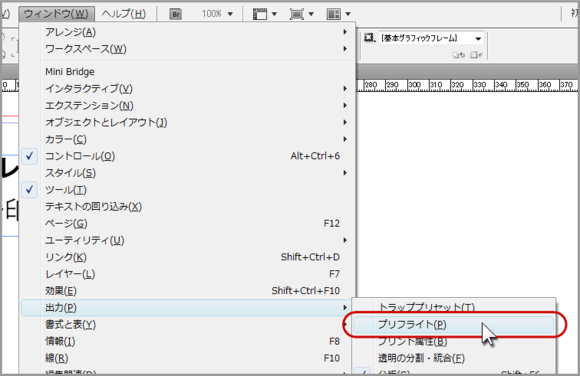The height and width of the screenshot is (376, 580).
Task: Toggle the checked ツール(T) panel item
Action: (x=188, y=190)
